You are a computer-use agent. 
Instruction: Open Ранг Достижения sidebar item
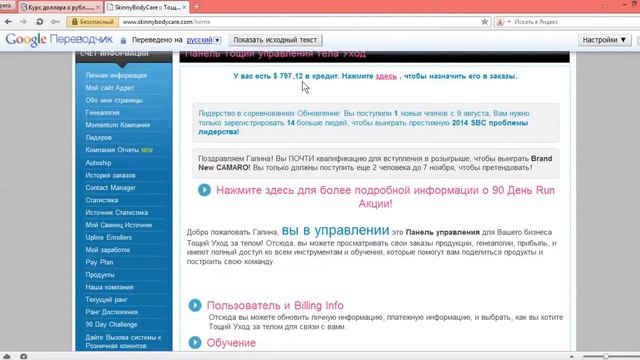(x=111, y=312)
